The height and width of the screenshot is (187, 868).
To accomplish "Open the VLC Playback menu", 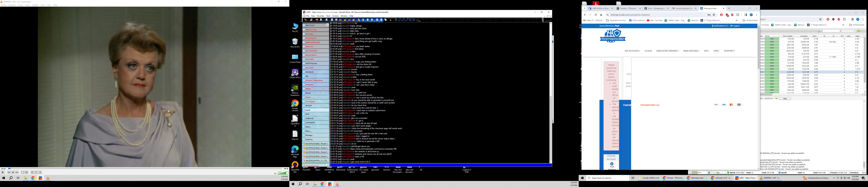I will (12, 5).
